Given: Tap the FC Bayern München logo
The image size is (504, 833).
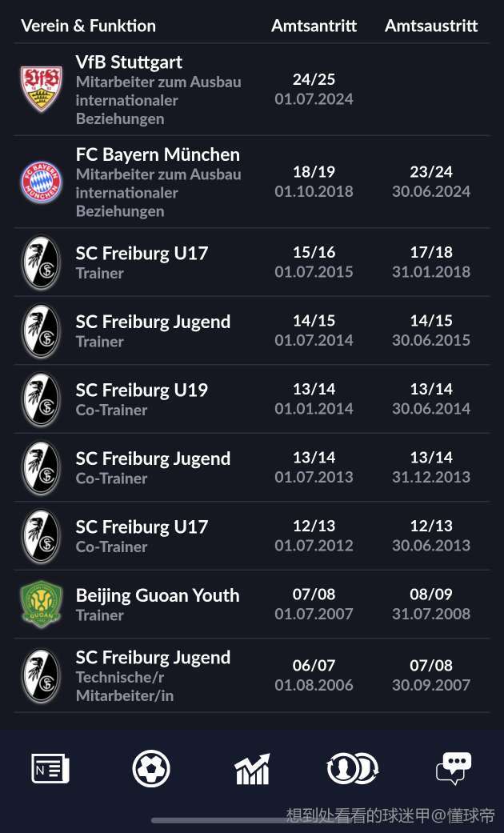Looking at the screenshot, I should pos(41,182).
